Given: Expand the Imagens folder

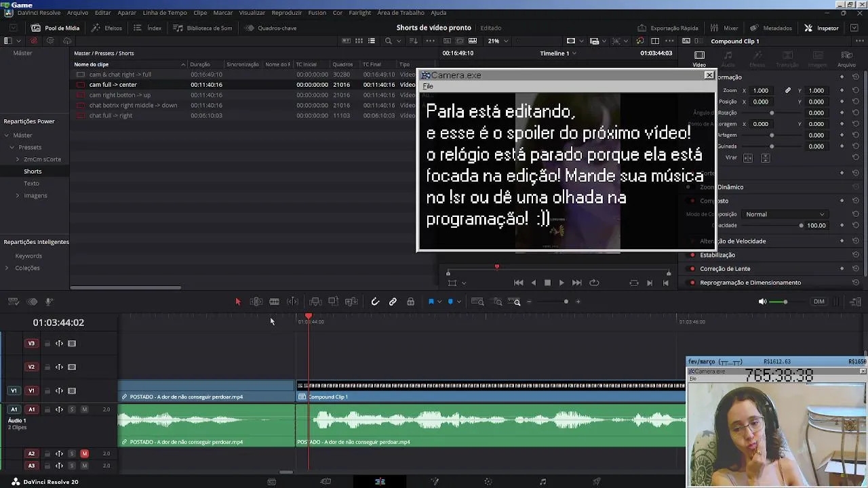Looking at the screenshot, I should [x=18, y=196].
